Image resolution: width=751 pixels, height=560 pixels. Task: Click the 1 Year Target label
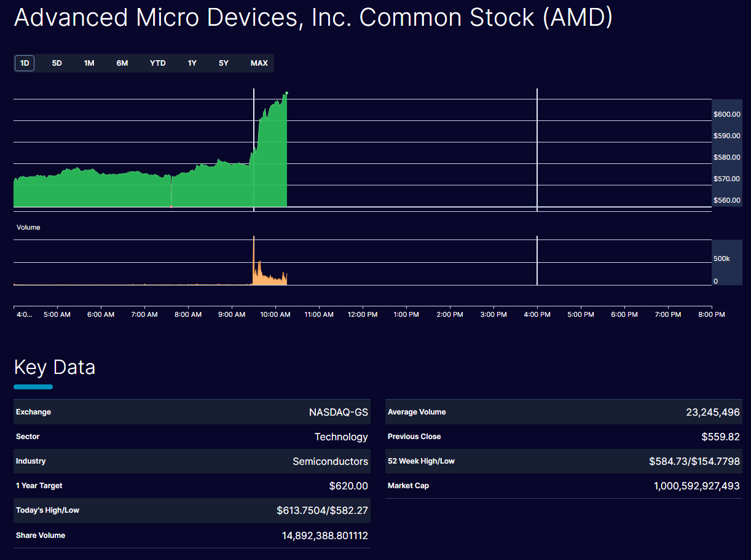pyautogui.click(x=39, y=486)
